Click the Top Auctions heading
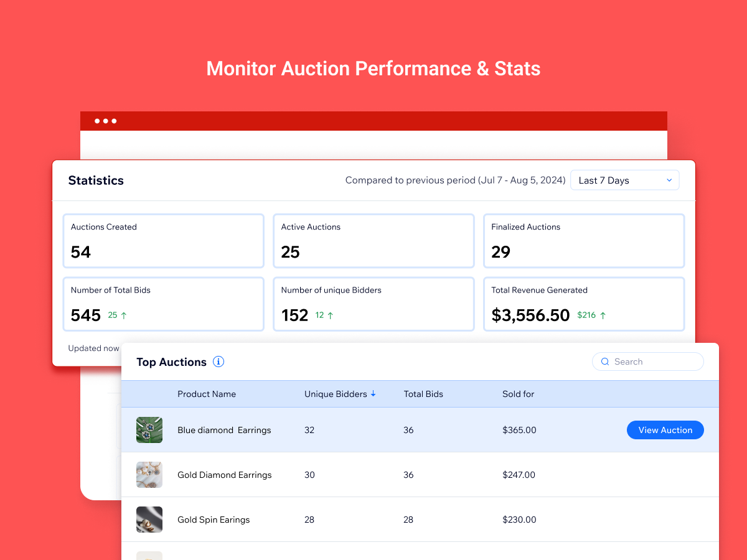 coord(171,362)
